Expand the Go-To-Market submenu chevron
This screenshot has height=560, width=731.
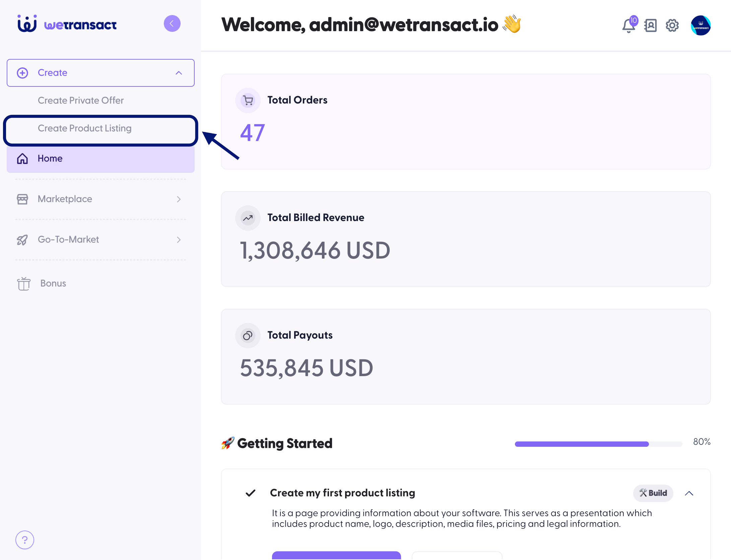point(179,239)
